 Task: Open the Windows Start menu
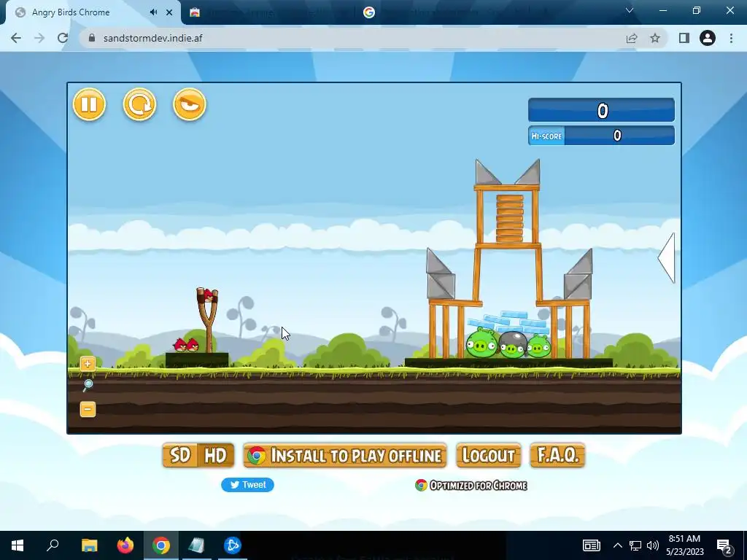coord(18,545)
